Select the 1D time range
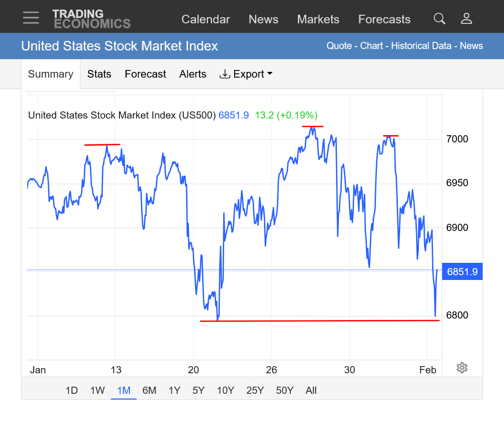504x429 pixels. (x=71, y=390)
